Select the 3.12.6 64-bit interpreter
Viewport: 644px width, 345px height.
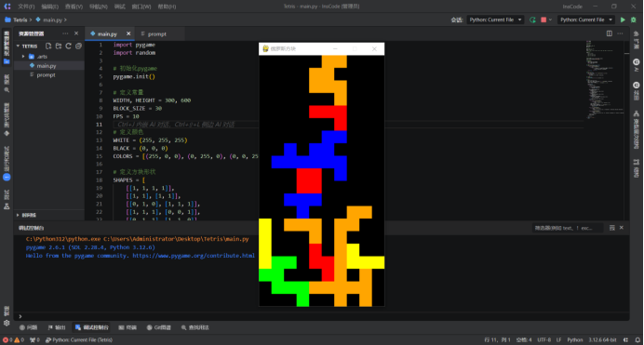coord(602,340)
